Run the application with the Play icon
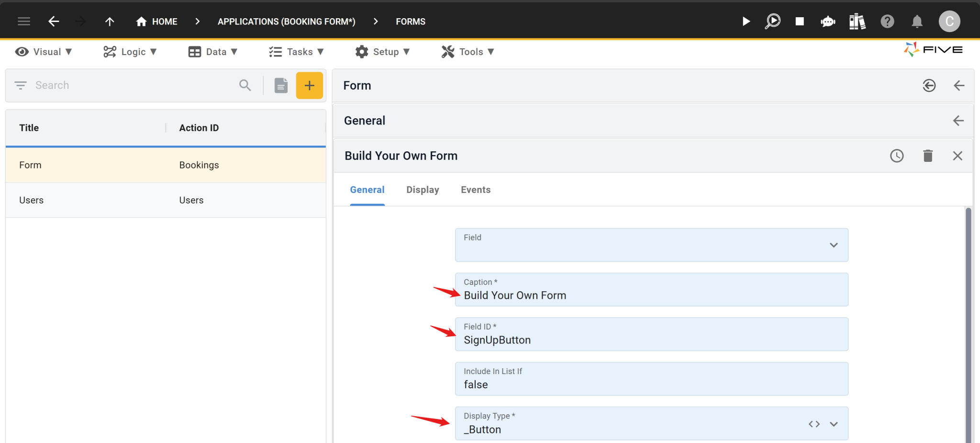980x443 pixels. click(x=746, y=21)
